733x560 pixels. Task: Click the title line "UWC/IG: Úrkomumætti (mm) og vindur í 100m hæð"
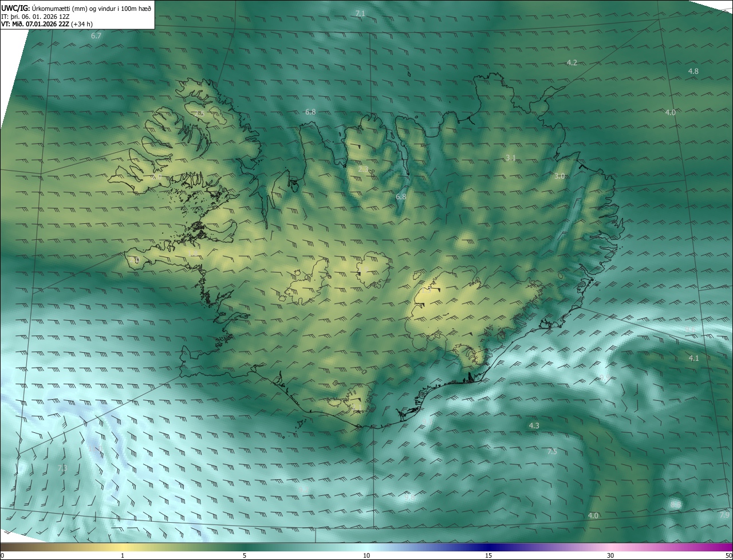[x=76, y=9]
